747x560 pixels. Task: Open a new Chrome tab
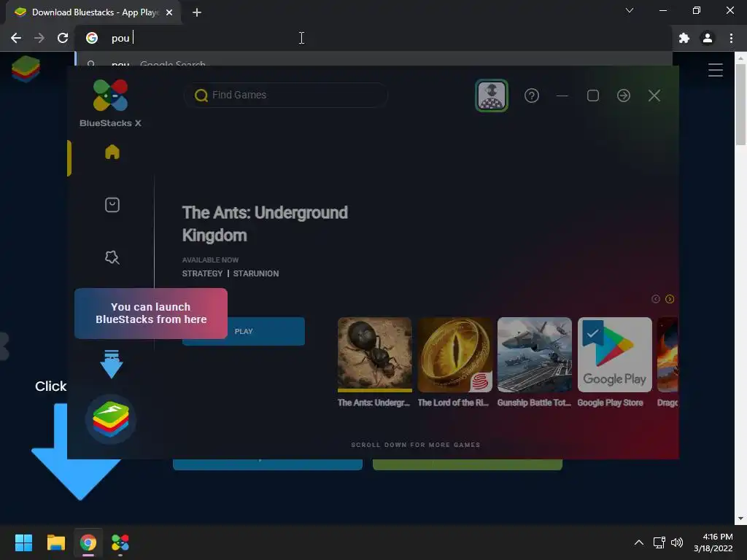point(197,12)
